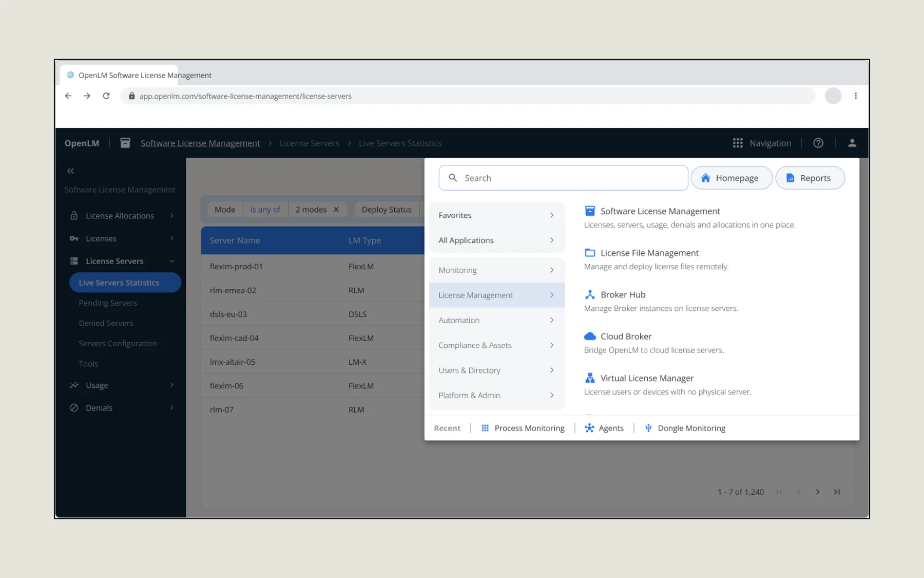Click the Navigation grid icon

click(x=738, y=143)
